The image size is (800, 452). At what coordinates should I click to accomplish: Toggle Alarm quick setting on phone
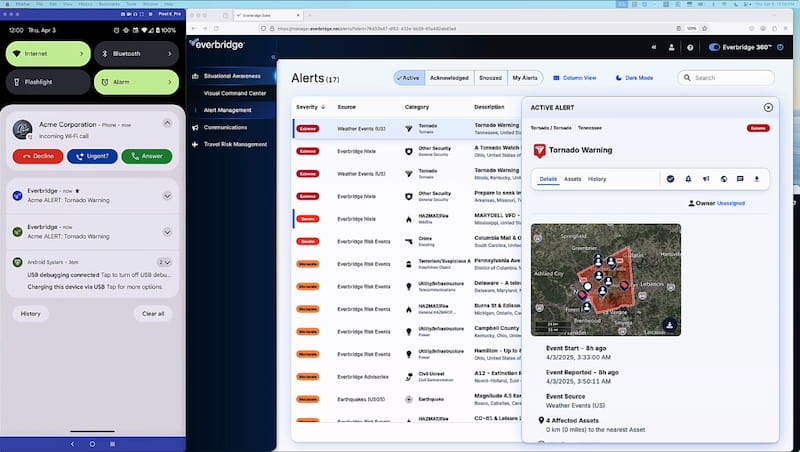136,82
